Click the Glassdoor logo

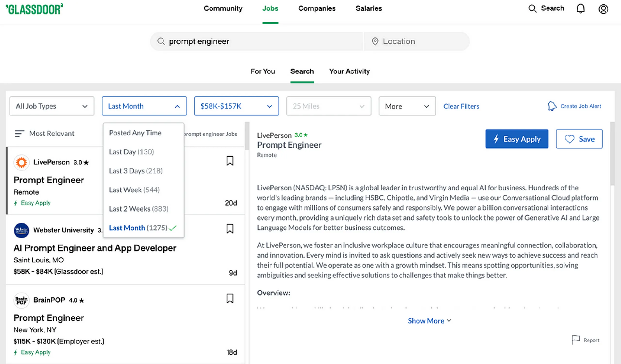tap(34, 9)
